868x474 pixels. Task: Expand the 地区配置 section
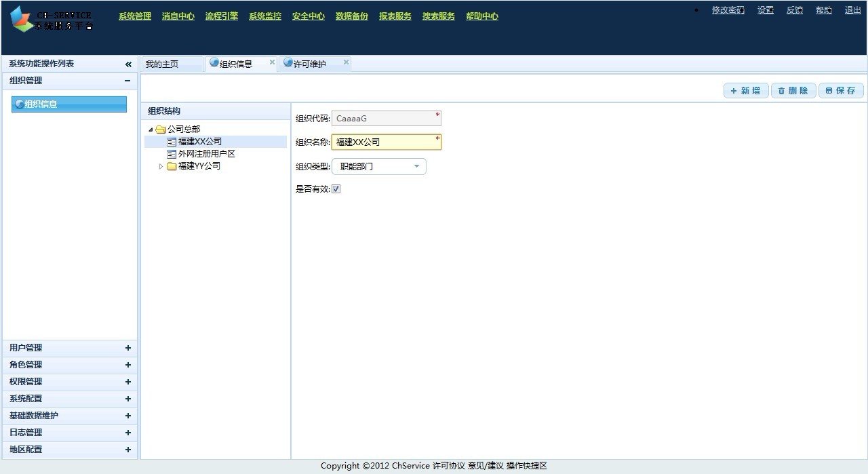click(x=127, y=450)
